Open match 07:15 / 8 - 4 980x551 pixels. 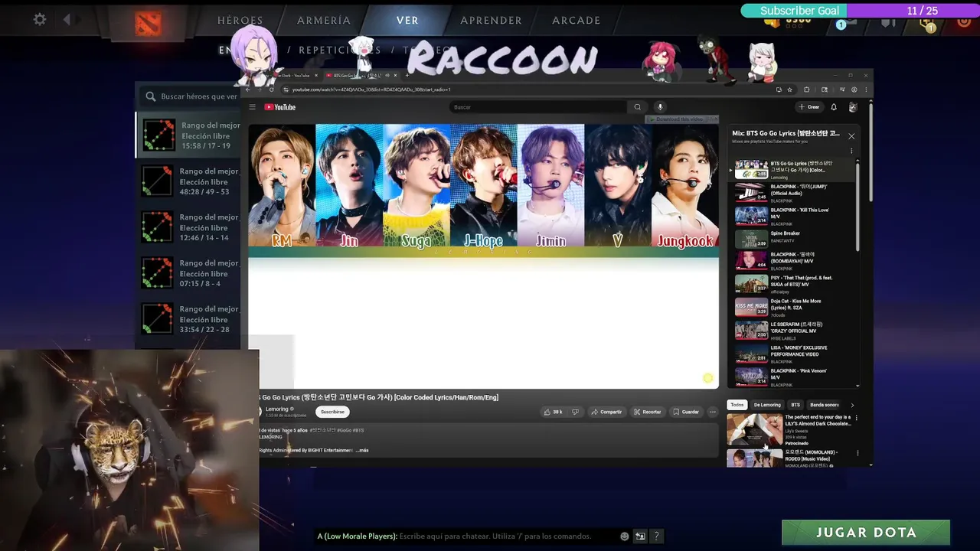coord(189,273)
